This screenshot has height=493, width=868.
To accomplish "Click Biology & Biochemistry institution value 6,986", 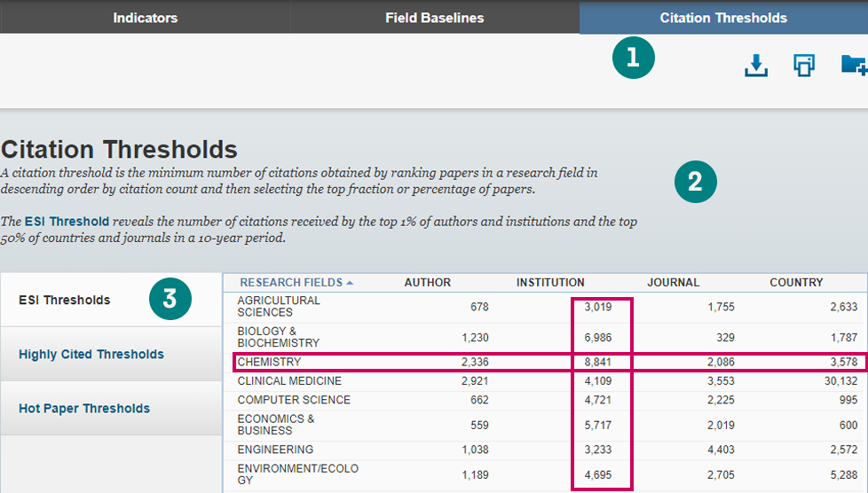I will 598,338.
